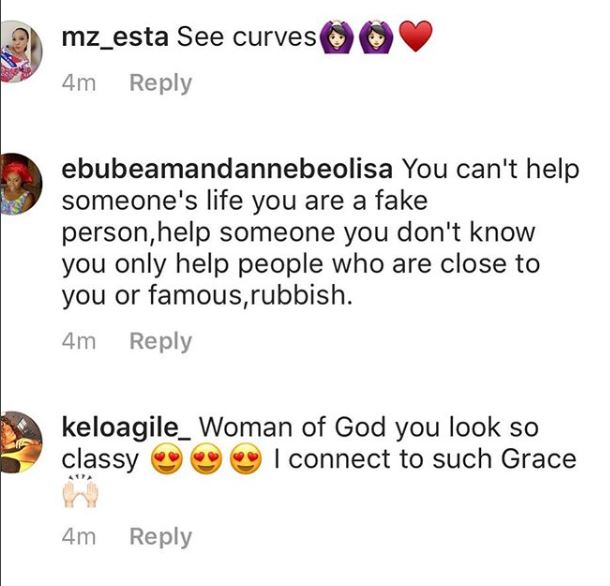
Task: Click the first purple OK-gesture woman emoji
Action: pos(337,37)
